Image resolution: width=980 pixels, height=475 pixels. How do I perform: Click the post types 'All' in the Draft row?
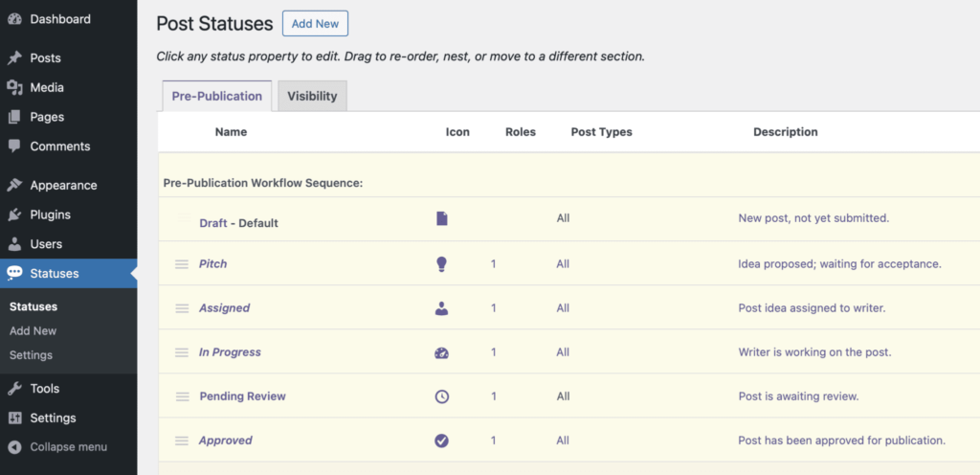click(563, 218)
